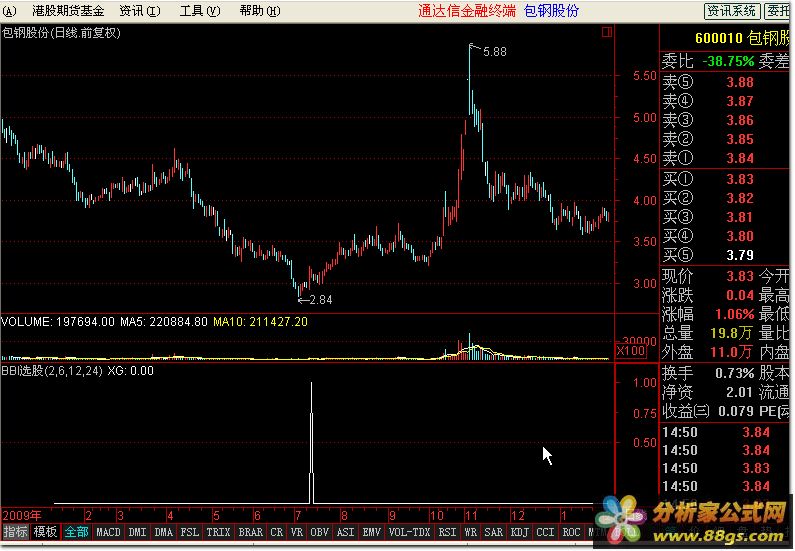
Task: Click the 收益(三) 0.079 value
Action: tap(736, 411)
